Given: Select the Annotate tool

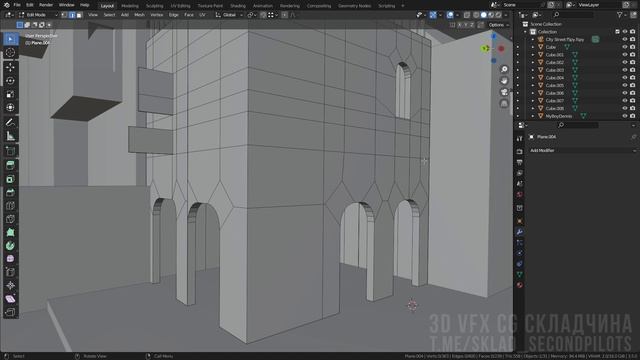Looking at the screenshot, I should (x=10, y=122).
